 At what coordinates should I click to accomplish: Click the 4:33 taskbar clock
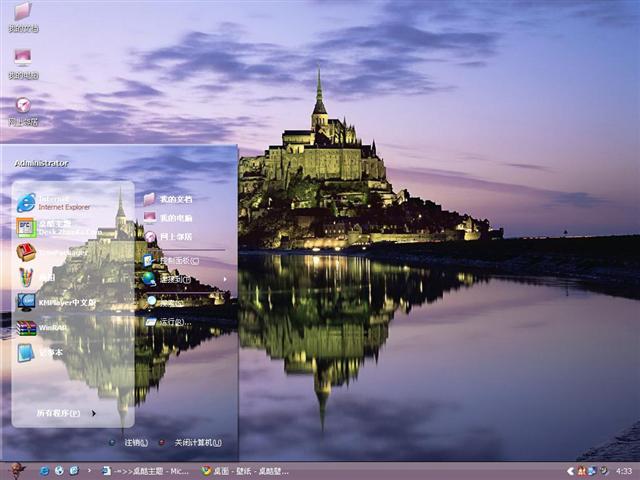point(624,471)
